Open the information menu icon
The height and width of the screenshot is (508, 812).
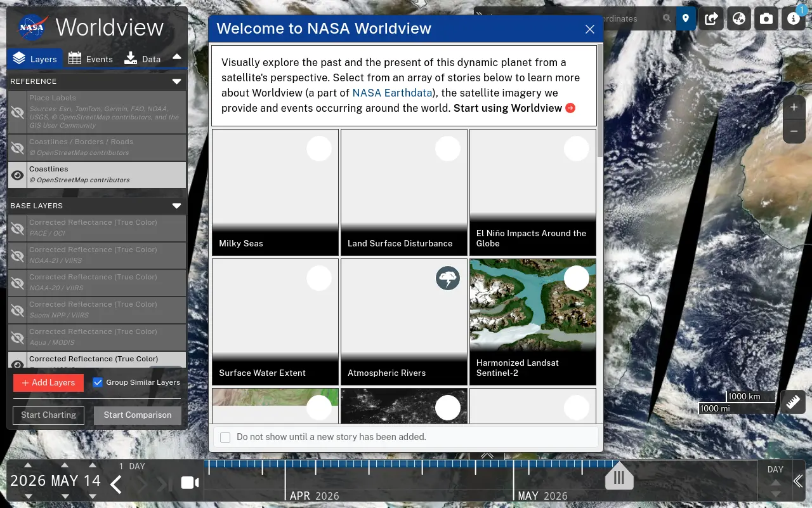[x=794, y=18]
